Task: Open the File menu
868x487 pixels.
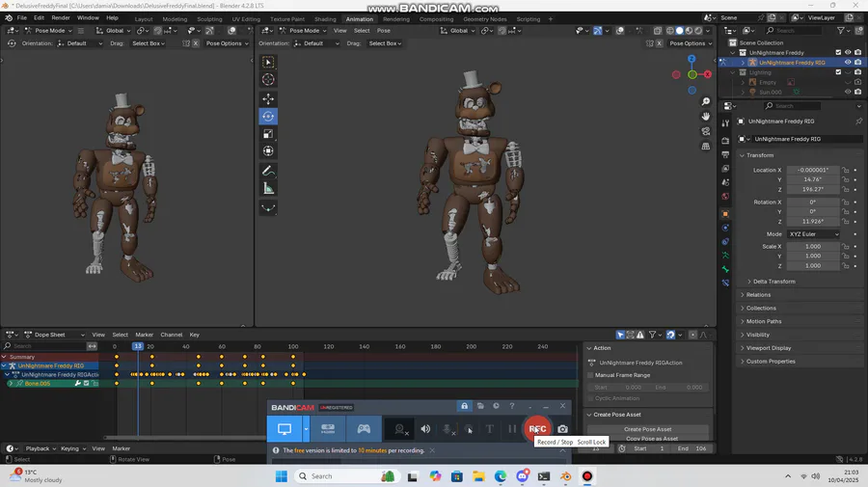Action: (21, 17)
